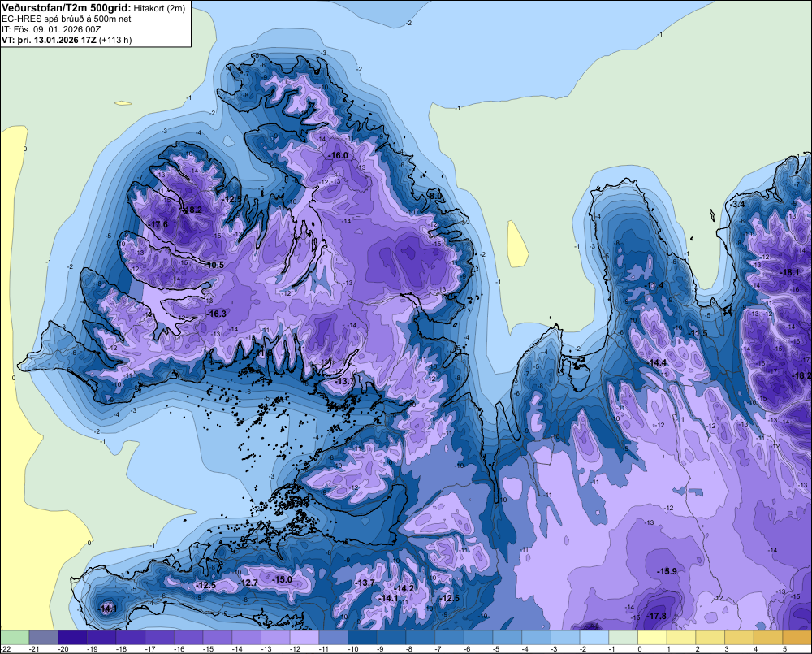Click the 'VT: þri. 13.01.2026 17Z' valid time
This screenshot has width=812, height=654.
coord(48,40)
